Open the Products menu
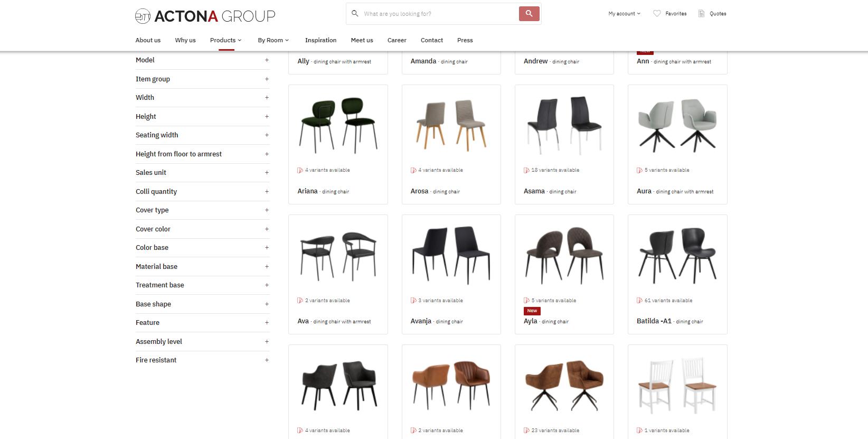Viewport: 868px width, 439px height. click(225, 40)
